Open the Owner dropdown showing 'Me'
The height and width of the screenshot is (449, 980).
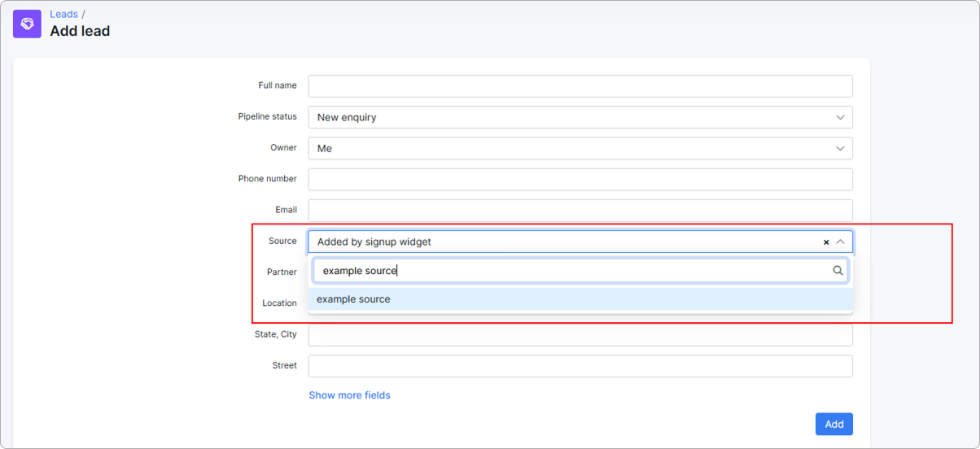(570, 149)
